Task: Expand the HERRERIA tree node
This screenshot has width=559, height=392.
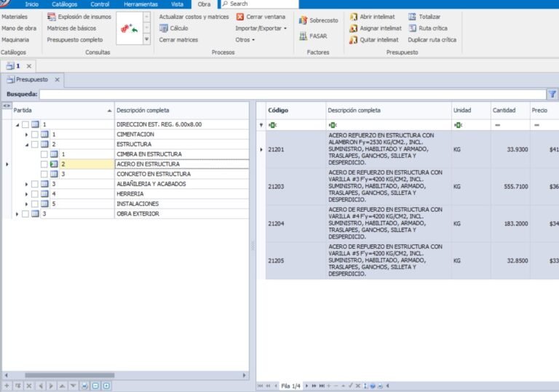Action: coord(26,194)
